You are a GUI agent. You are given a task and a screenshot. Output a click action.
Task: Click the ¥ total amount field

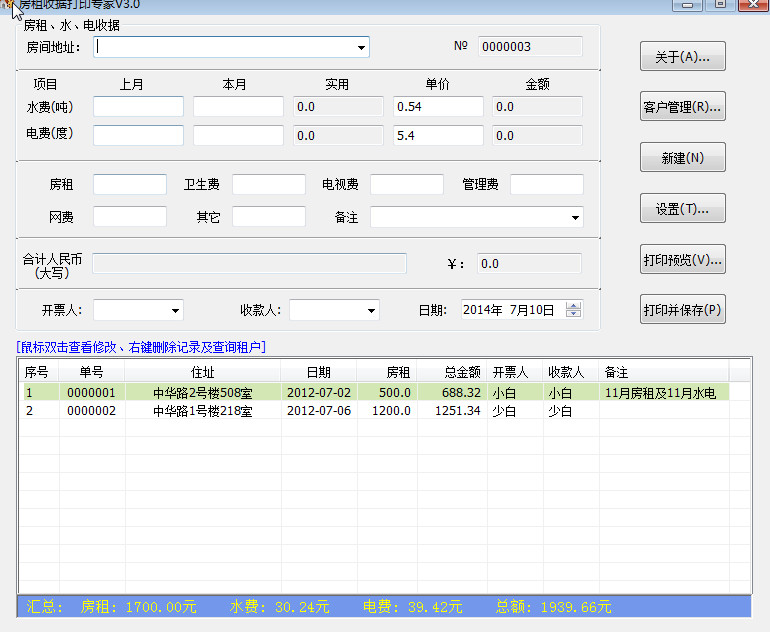(529, 264)
